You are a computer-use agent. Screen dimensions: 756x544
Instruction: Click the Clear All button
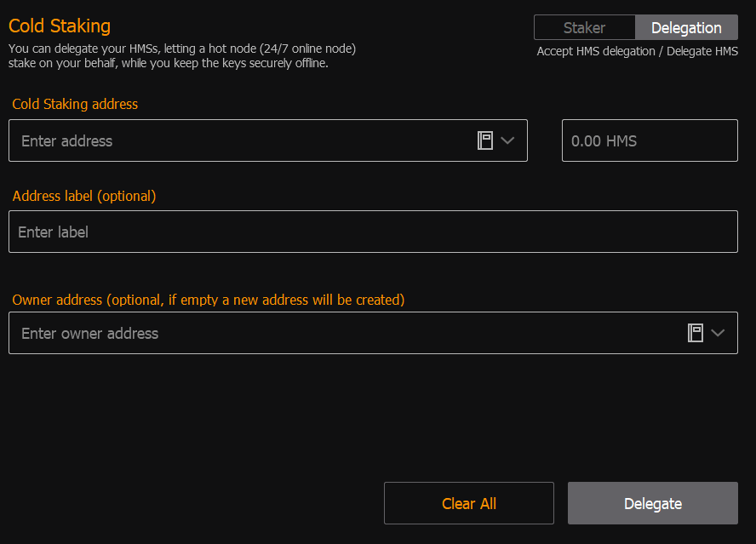coord(469,503)
